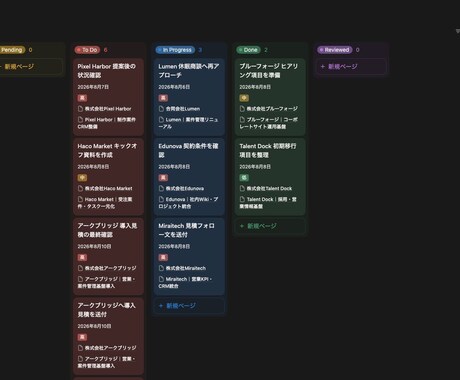Open the ブルーフォージ｜コーポレートサイト linked page

269,123
